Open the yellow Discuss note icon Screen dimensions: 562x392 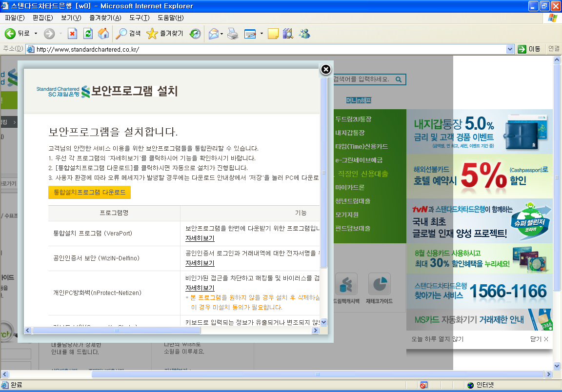(273, 34)
